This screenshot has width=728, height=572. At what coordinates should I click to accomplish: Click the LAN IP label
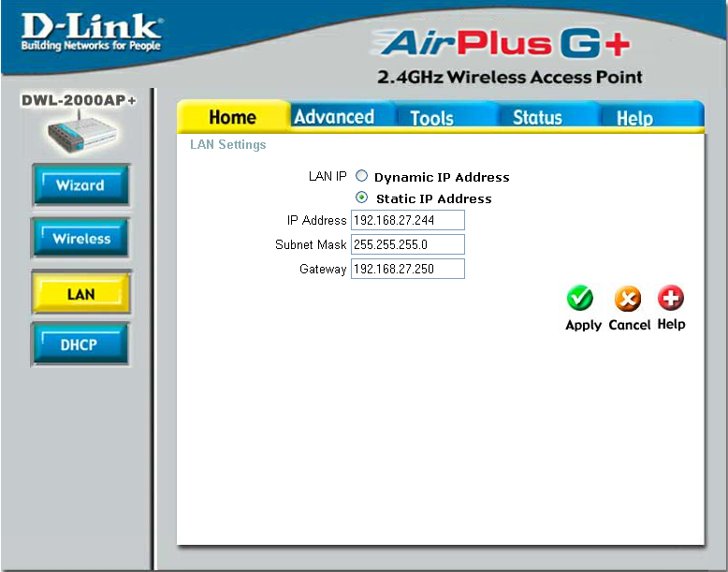(328, 176)
